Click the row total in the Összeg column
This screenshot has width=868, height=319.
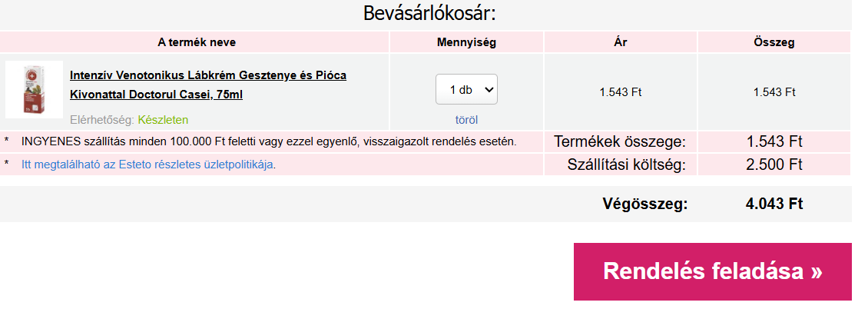pos(774,92)
